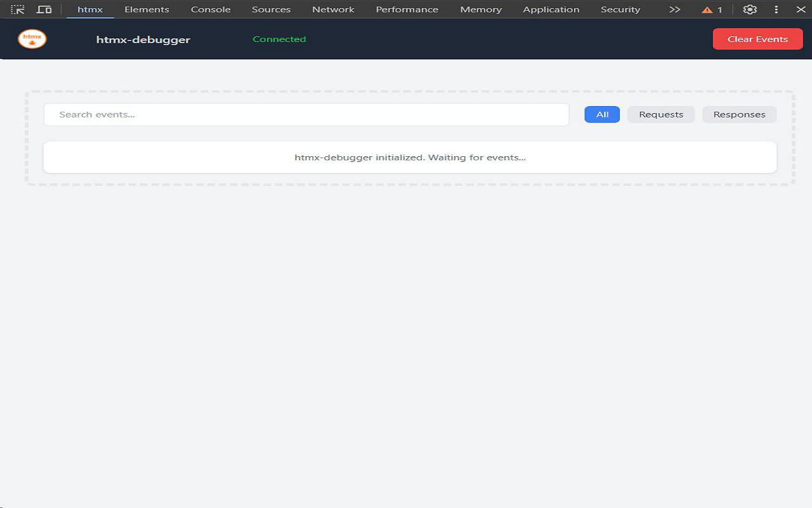Go to the Network tab
The image size is (812, 508).
(x=333, y=10)
